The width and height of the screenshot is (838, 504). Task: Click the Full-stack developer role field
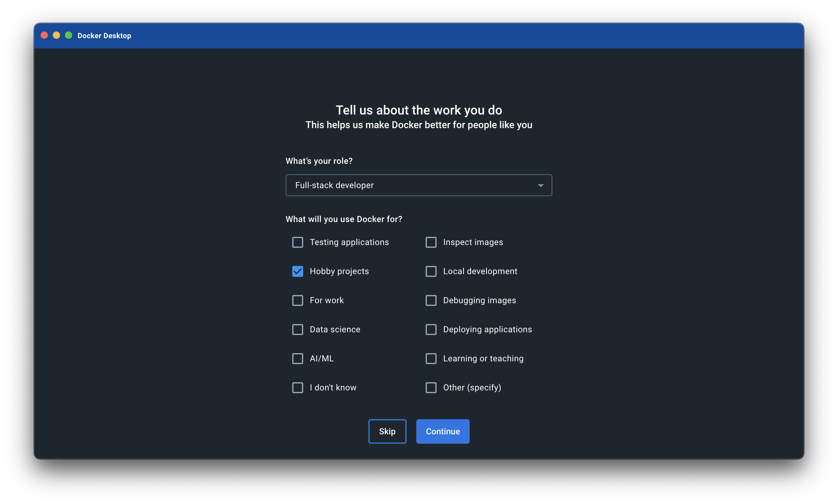[x=401, y=185]
